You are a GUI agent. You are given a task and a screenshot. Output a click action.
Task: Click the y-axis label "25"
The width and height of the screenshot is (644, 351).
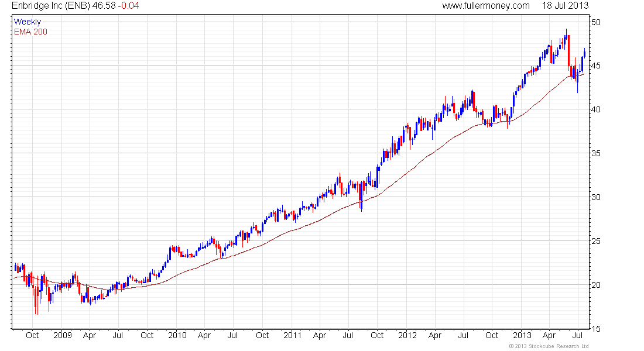595,242
